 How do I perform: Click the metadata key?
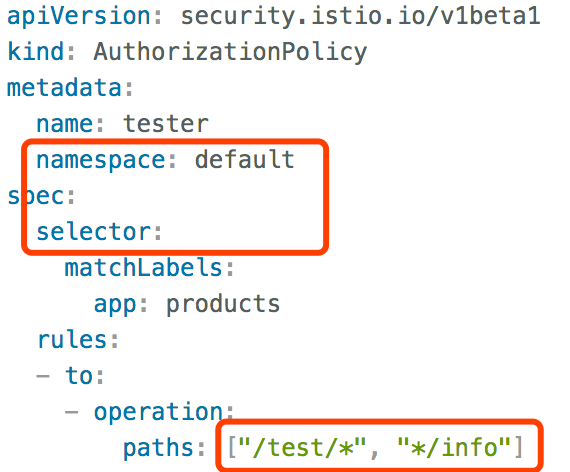click(x=64, y=88)
